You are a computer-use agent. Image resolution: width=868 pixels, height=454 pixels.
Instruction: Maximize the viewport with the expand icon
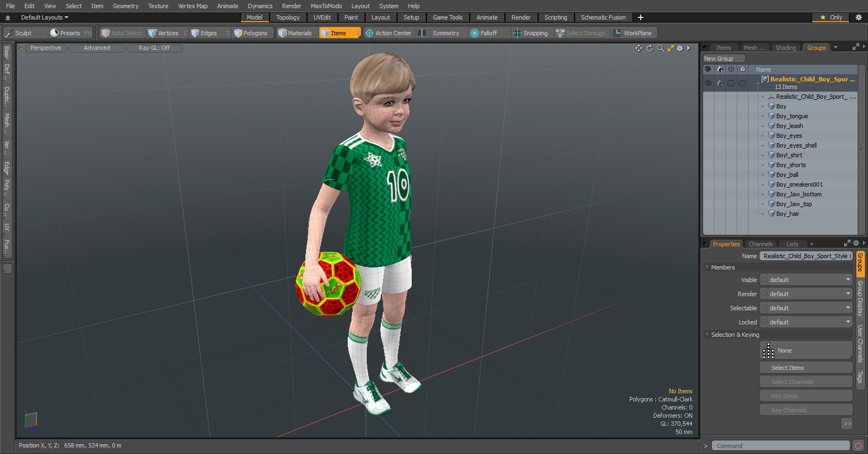click(671, 48)
